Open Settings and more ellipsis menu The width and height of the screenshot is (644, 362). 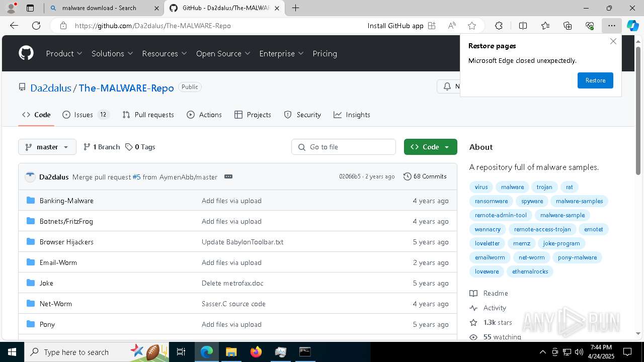(x=611, y=26)
